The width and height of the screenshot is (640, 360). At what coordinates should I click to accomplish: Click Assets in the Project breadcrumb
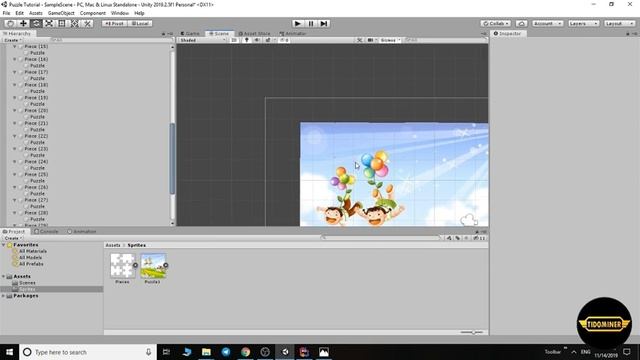[x=113, y=245]
